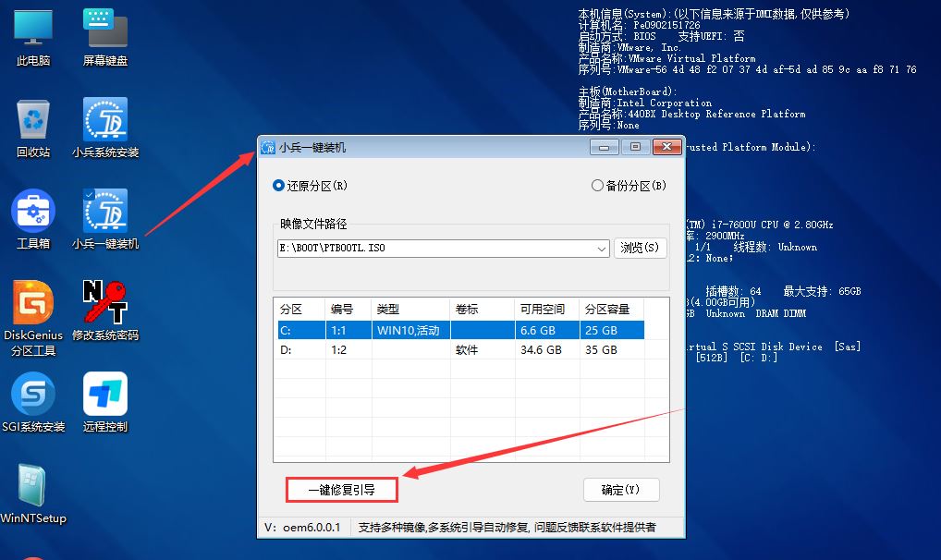Screen dimensions: 941x560
Task: Confirm with the 确定(Y) button
Action: 620,490
